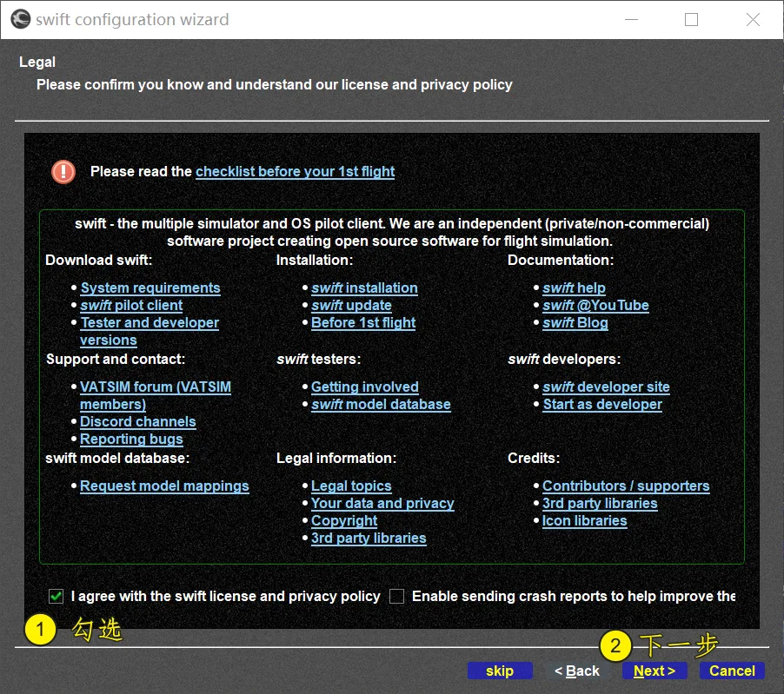This screenshot has width=784, height=694.
Task: Close the swift configuration wizard window
Action: pos(753,19)
